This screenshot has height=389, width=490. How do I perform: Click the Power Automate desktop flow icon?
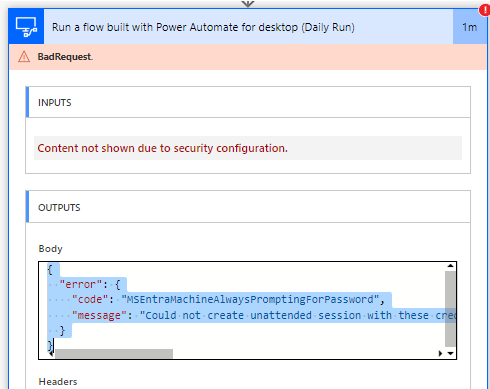point(26,27)
